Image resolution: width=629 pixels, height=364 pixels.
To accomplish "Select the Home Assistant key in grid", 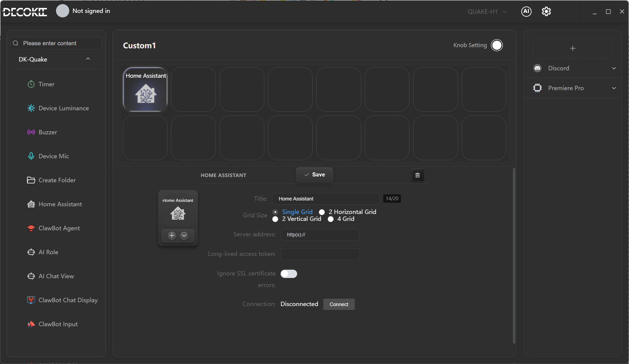I will pyautogui.click(x=145, y=89).
